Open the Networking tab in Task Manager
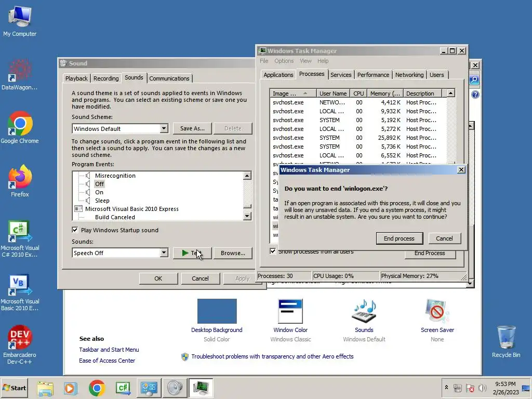Image resolution: width=532 pixels, height=399 pixels. pos(409,75)
